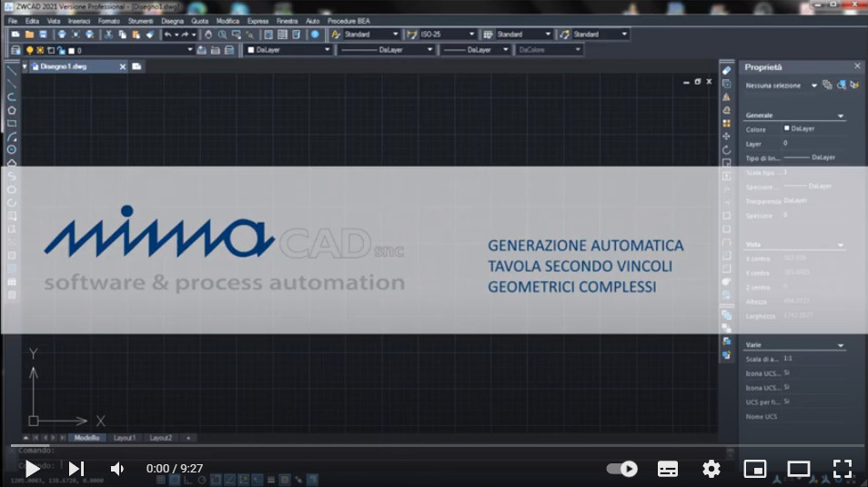868x487 pixels.
Task: Skip to the next video
Action: pyautogui.click(x=76, y=469)
